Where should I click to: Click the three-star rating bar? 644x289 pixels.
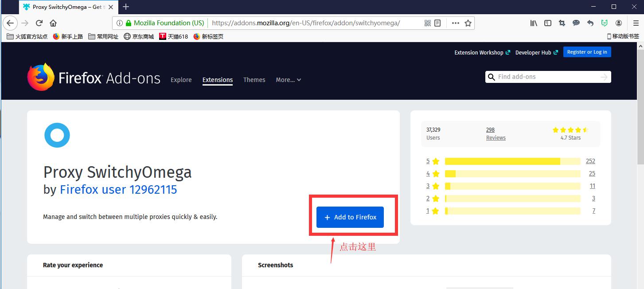point(513,186)
